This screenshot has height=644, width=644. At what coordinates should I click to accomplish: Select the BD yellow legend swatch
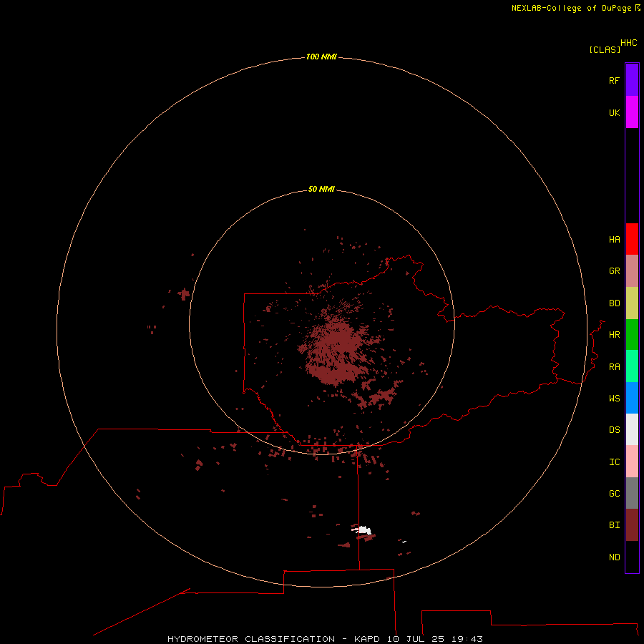632,303
